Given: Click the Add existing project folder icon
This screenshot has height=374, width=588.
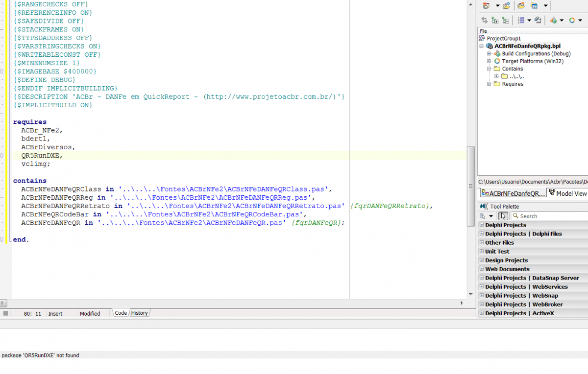Looking at the screenshot, I should point(507,5).
